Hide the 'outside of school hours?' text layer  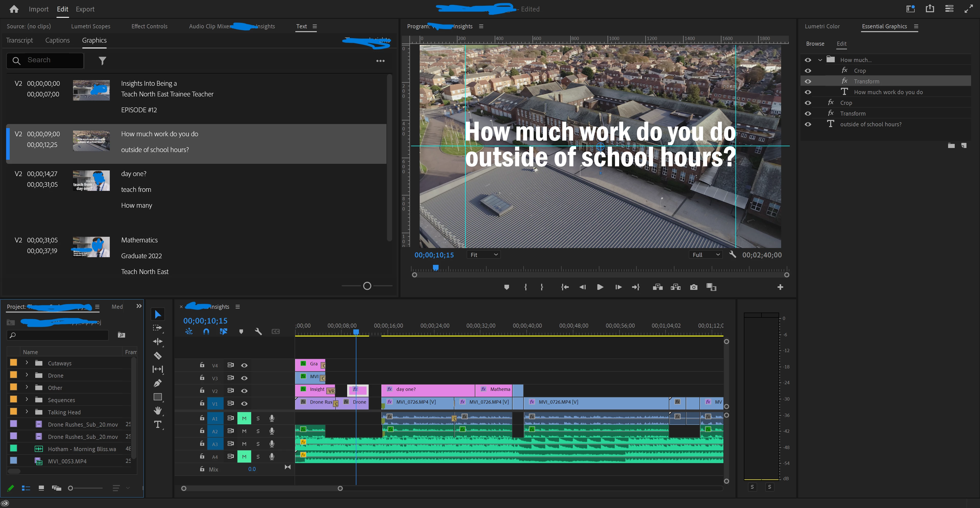[x=808, y=124]
